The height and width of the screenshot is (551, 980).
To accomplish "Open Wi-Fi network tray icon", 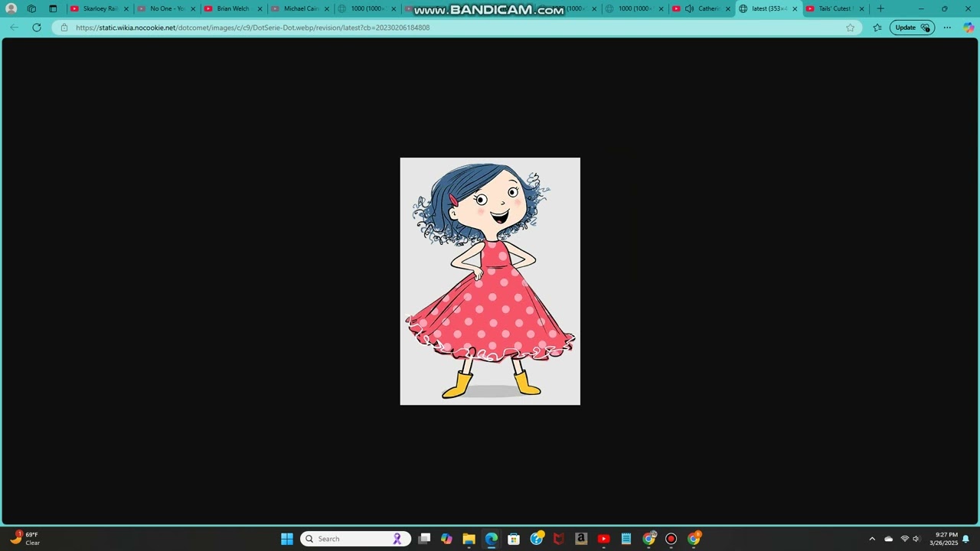I will 904,539.
